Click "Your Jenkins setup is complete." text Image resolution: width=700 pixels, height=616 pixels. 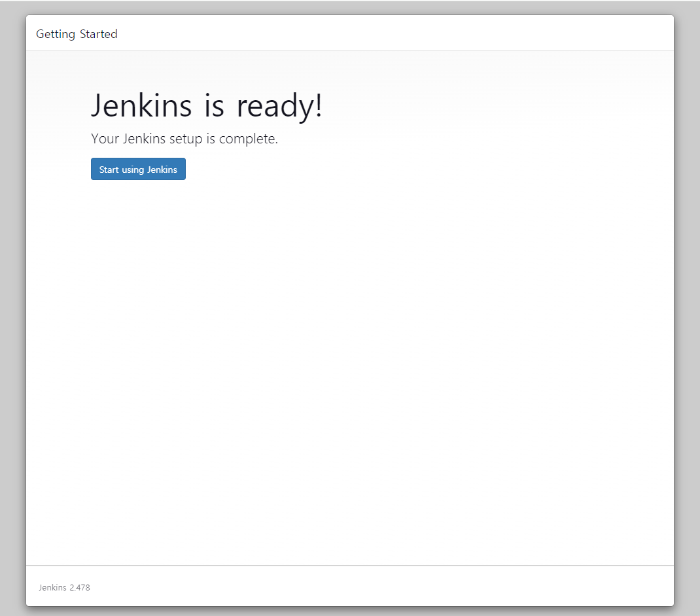(x=184, y=139)
